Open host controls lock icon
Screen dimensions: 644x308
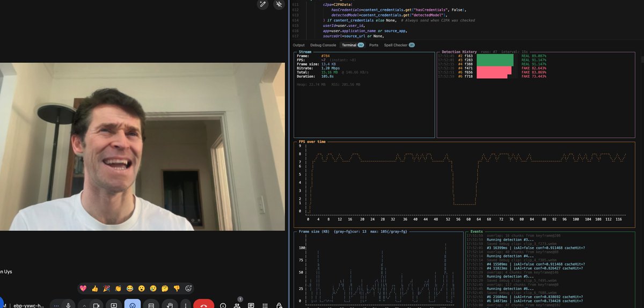279,305
